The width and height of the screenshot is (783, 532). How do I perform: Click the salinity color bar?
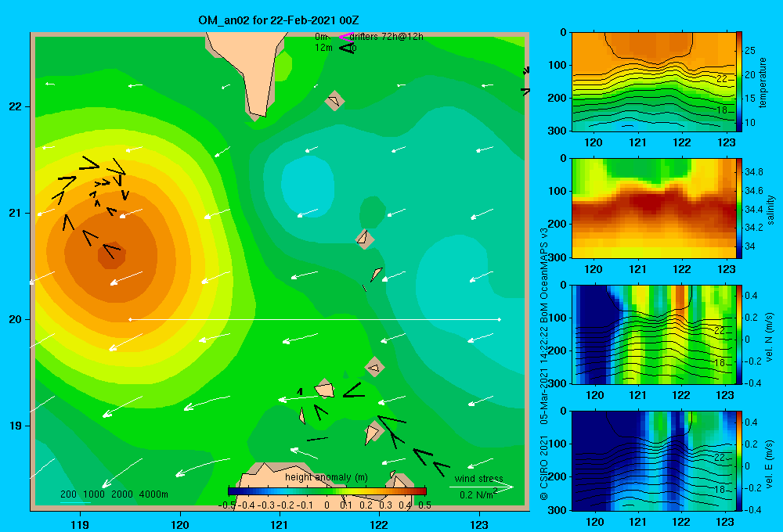(x=739, y=208)
